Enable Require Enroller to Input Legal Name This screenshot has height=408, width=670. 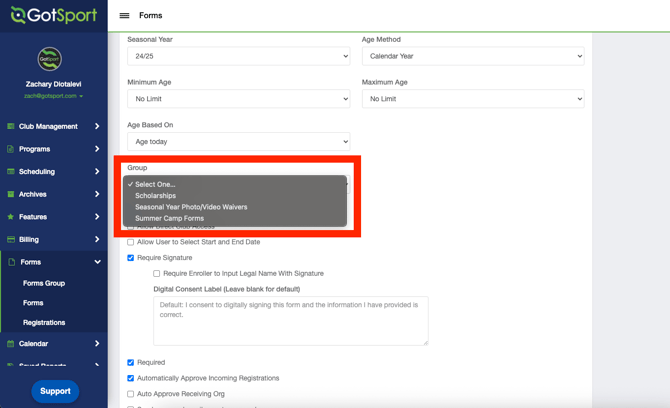coord(157,273)
